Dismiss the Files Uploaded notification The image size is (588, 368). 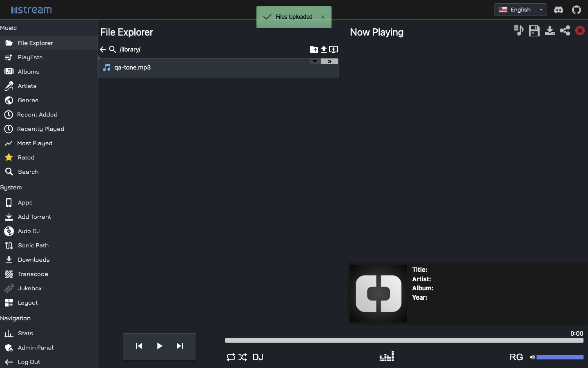323,17
